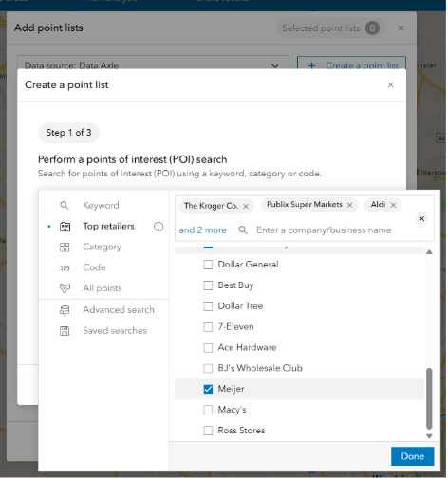The height and width of the screenshot is (478, 448).
Task: Click the scroll-down arrow of retailer list
Action: [x=429, y=436]
